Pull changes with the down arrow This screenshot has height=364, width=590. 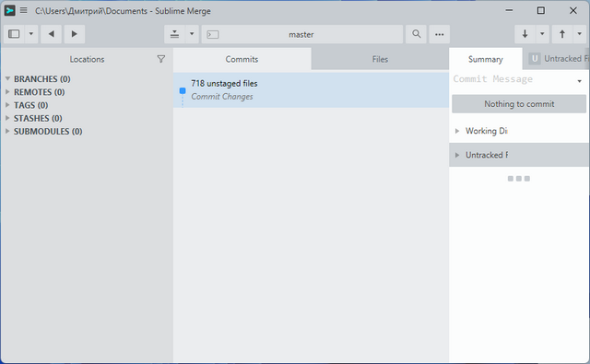525,34
